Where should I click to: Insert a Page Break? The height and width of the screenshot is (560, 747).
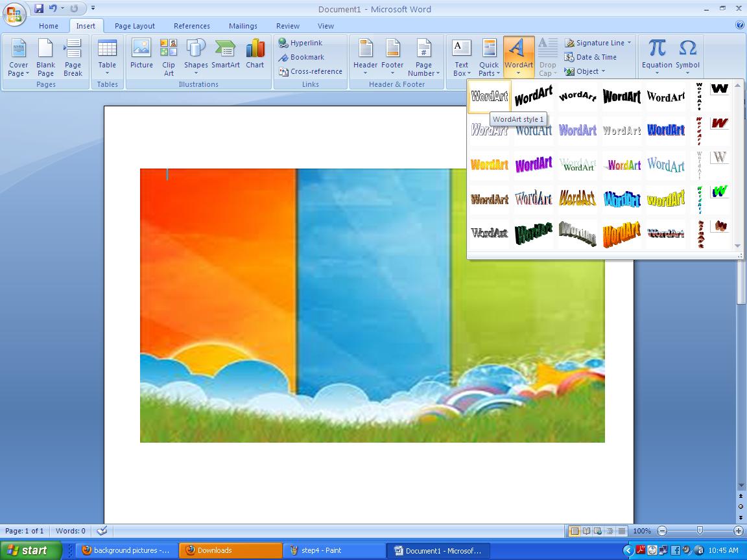click(x=73, y=58)
